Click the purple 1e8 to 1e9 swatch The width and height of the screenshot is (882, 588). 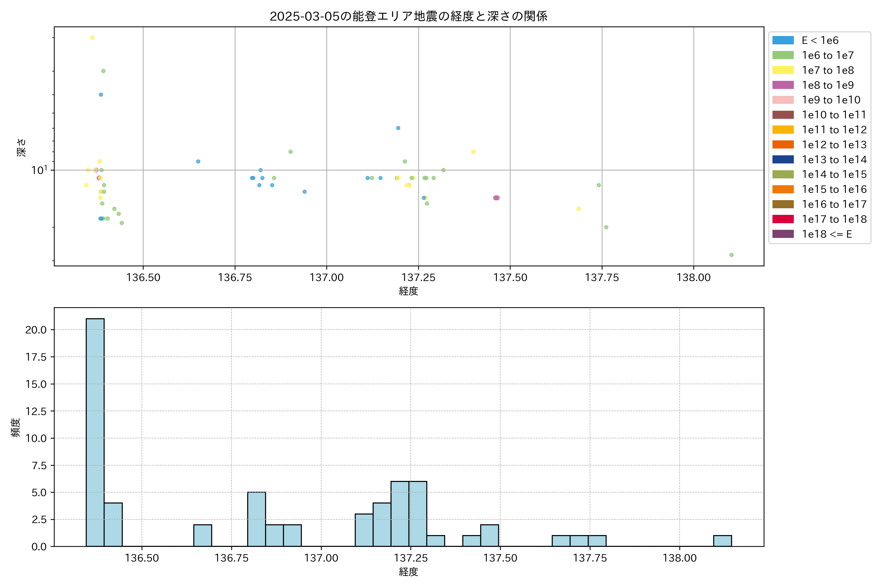pos(783,85)
